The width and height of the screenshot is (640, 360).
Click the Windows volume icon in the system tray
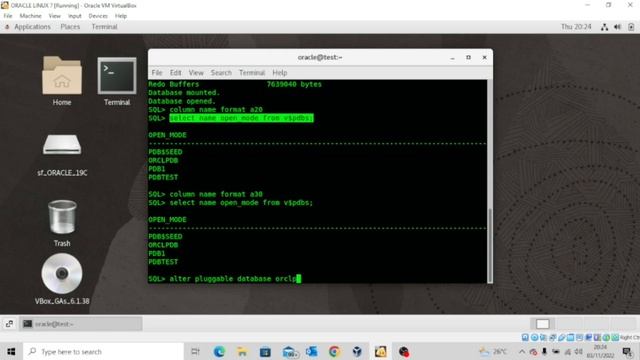(x=578, y=351)
